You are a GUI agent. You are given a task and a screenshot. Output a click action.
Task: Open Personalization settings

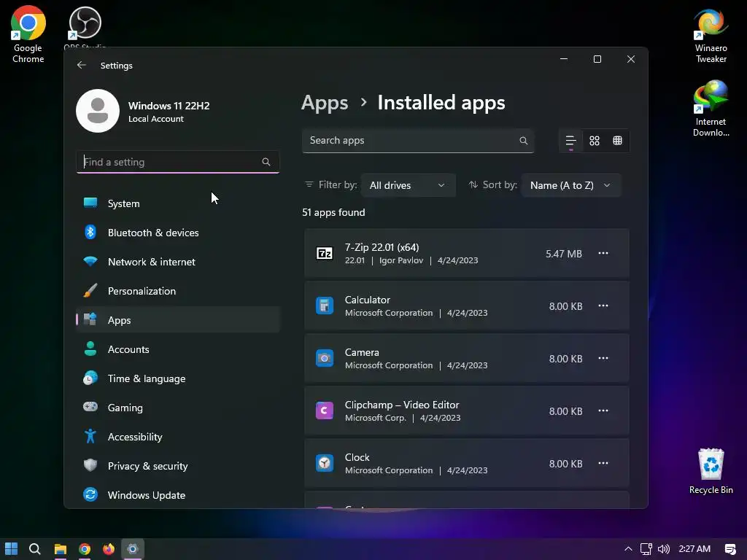tap(178, 291)
